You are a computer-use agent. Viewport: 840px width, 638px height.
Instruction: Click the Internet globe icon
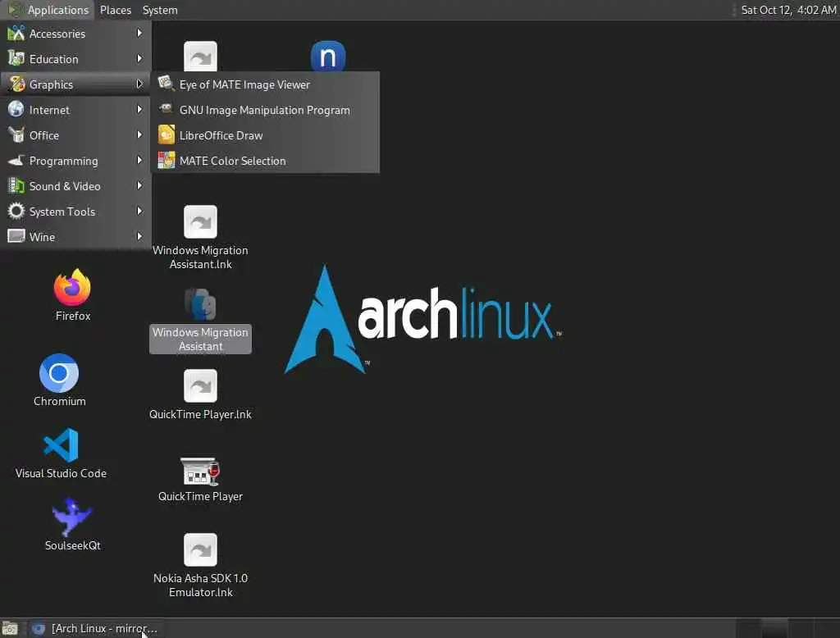(x=16, y=109)
